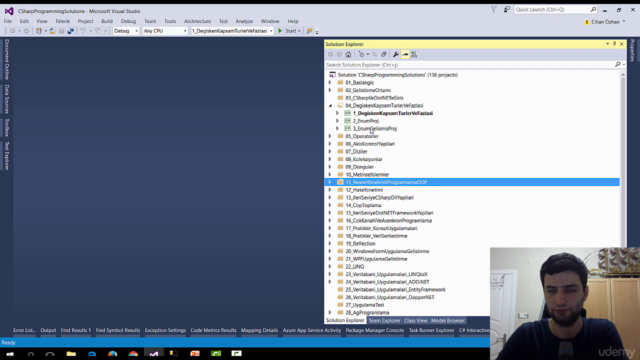Viewport: 640px width, 360px height.
Task: Click the feedback icon beside Quick Launch
Action: [507, 9]
